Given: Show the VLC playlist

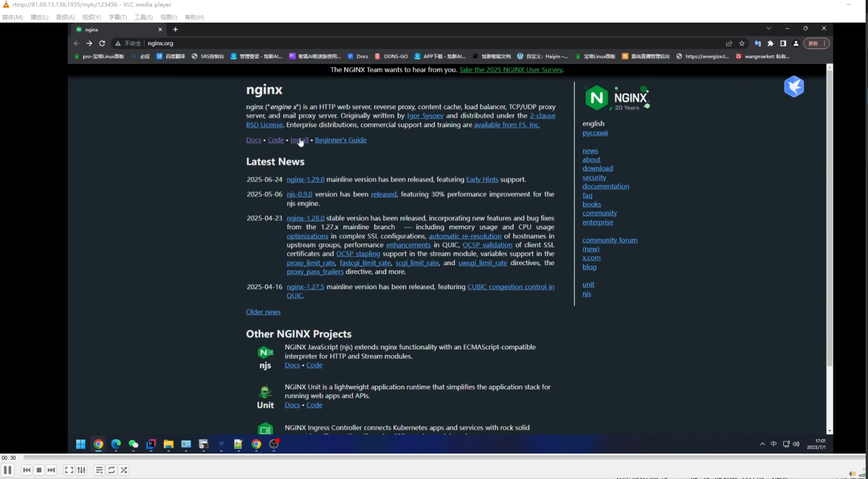Looking at the screenshot, I should tap(99, 470).
